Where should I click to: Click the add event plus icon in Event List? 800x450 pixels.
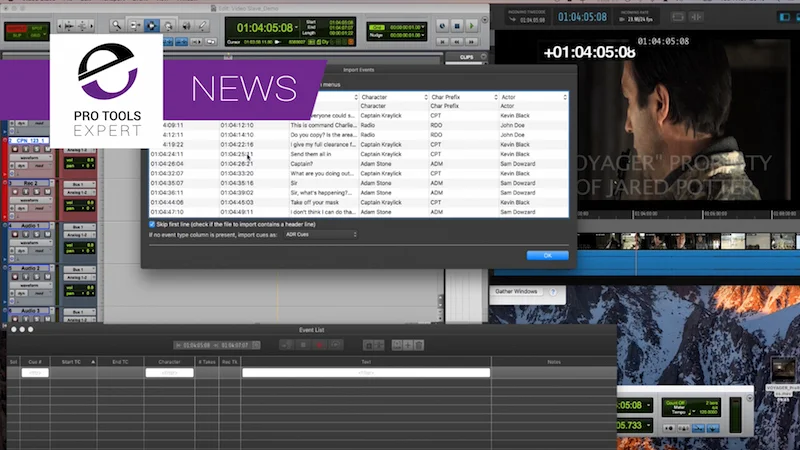408,345
